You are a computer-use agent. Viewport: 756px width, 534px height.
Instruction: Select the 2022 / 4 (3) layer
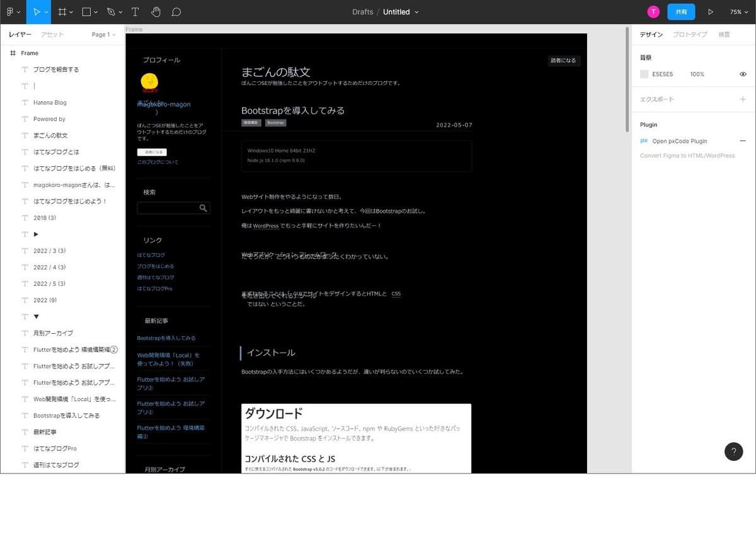(63, 267)
